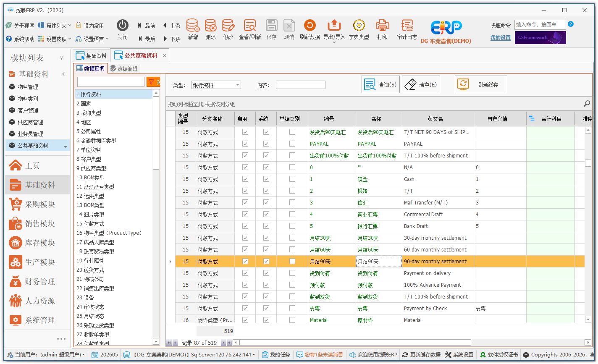Click the grid search magnifier icon
Viewport: 598px width, 364px height.
point(587,104)
